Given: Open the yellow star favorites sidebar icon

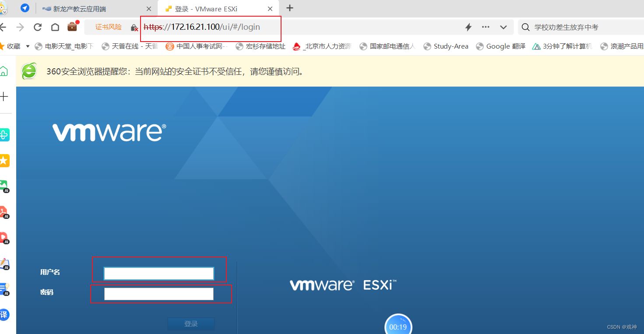Looking at the screenshot, I should [4, 161].
